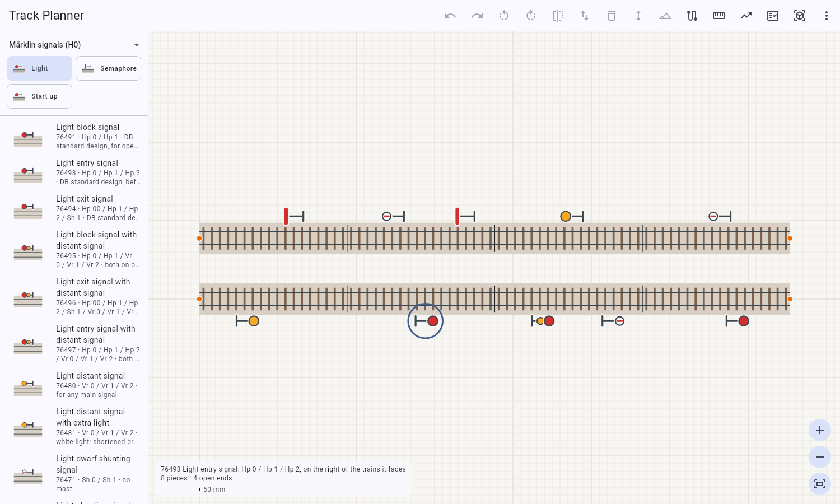Choose Light exit signal with distant signal 76496
Viewport: 840px width, 504px height.
tap(74, 297)
